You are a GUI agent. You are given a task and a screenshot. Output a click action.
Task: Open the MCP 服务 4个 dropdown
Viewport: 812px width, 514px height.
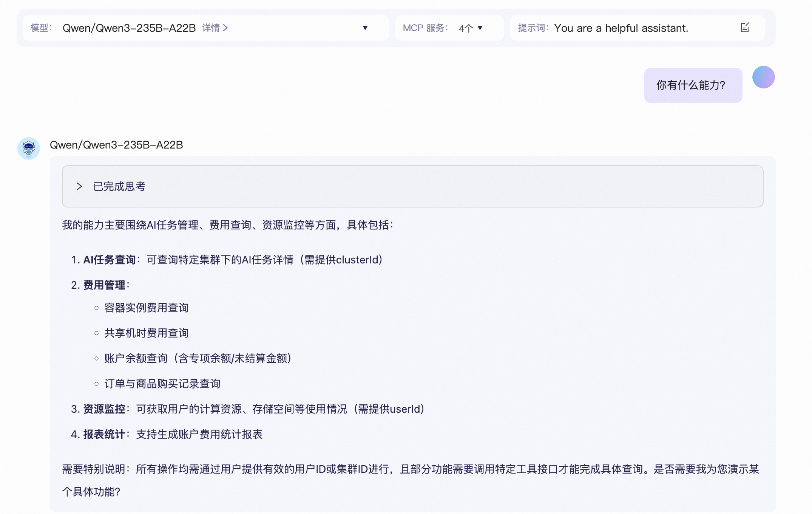(x=471, y=28)
